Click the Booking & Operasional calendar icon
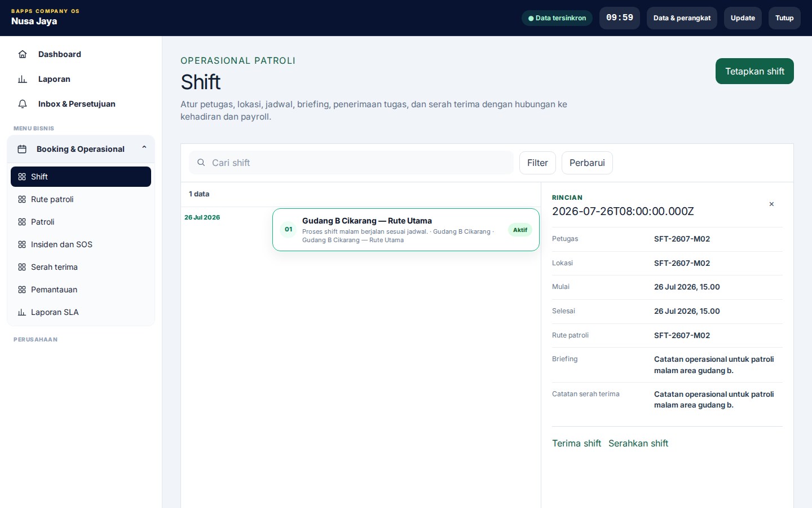This screenshot has height=508, width=812. [22, 149]
